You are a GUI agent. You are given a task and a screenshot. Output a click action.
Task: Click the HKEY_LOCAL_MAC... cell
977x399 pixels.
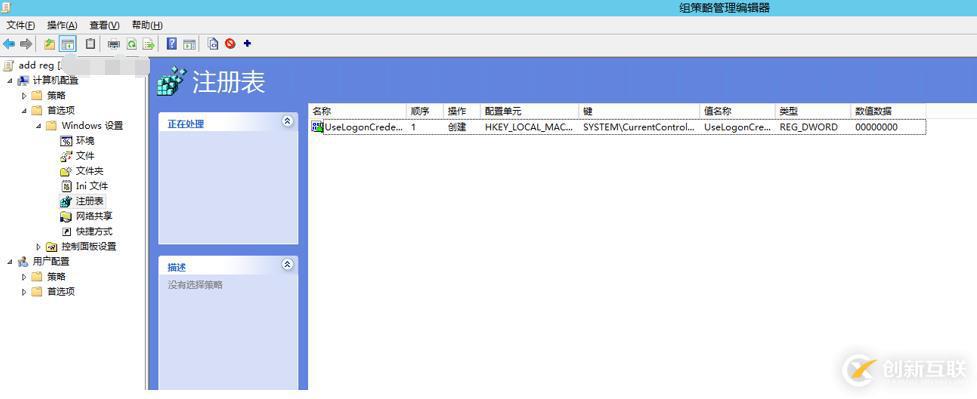click(x=528, y=127)
